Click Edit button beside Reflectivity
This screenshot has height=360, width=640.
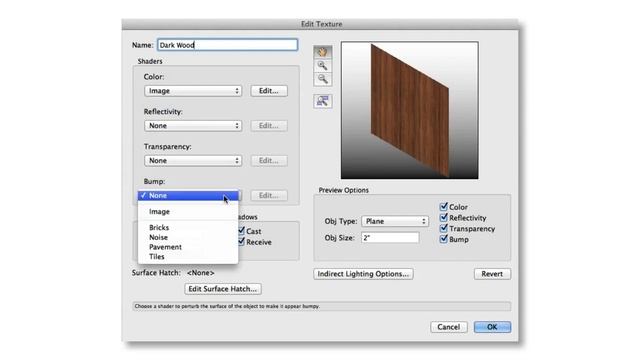click(x=269, y=126)
